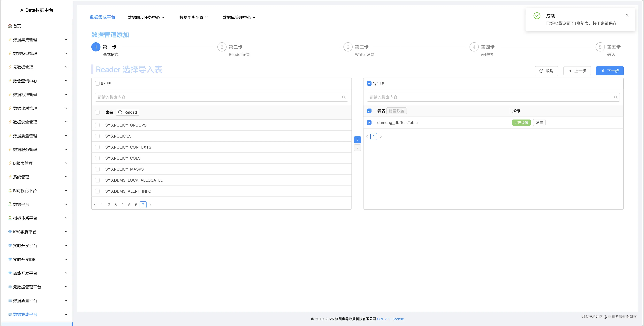Image resolution: width=644 pixels, height=326 pixels.
Task: Close the success notification popup
Action: 627,16
